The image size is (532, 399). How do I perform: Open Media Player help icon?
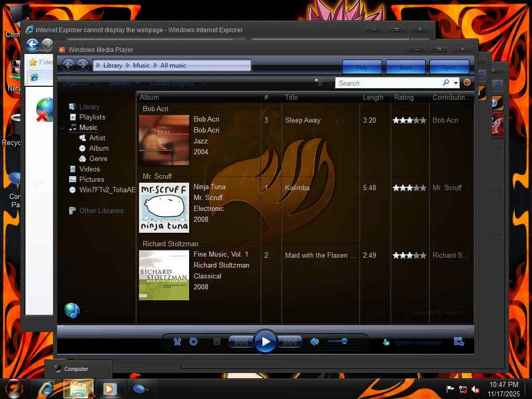pos(467,83)
